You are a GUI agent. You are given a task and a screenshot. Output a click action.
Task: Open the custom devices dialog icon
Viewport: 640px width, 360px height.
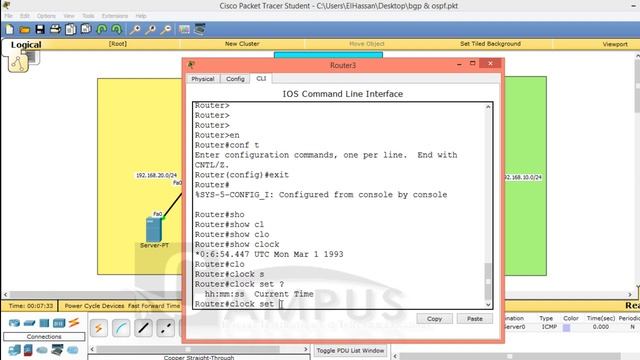click(x=200, y=29)
